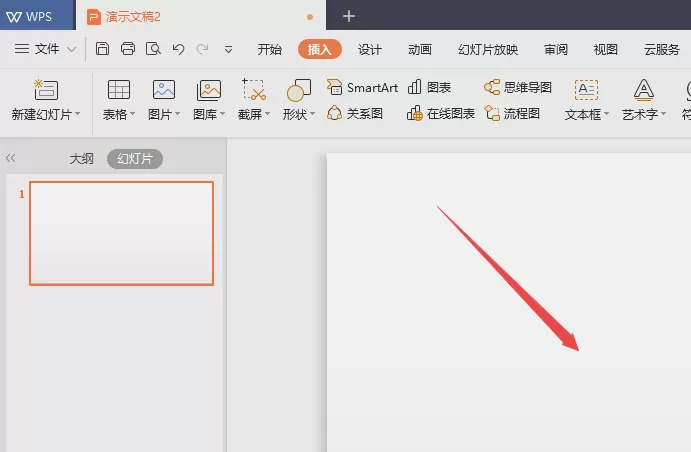Open Print Preview icon
The height and width of the screenshot is (452, 691).
(x=153, y=49)
